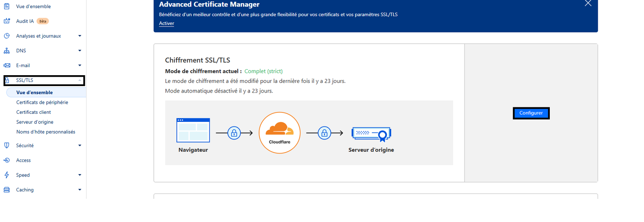Open Certificats de périphérie page
The height and width of the screenshot is (222, 644).
coord(42,103)
